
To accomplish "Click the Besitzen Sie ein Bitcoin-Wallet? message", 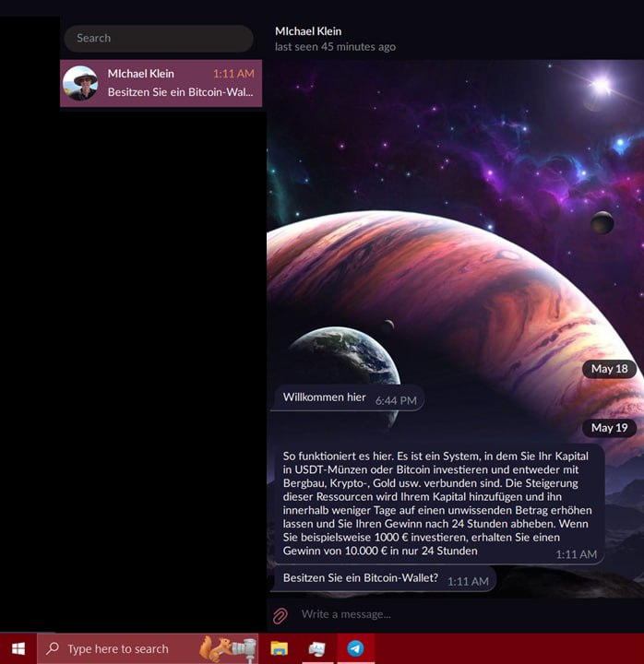I will tap(384, 579).
